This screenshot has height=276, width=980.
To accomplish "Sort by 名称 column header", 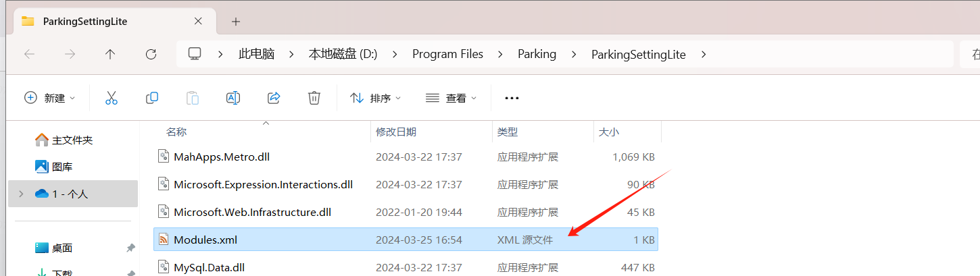I will [176, 132].
